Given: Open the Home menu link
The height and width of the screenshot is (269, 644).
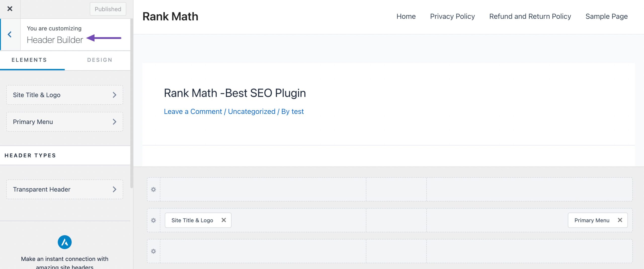Looking at the screenshot, I should point(406,16).
